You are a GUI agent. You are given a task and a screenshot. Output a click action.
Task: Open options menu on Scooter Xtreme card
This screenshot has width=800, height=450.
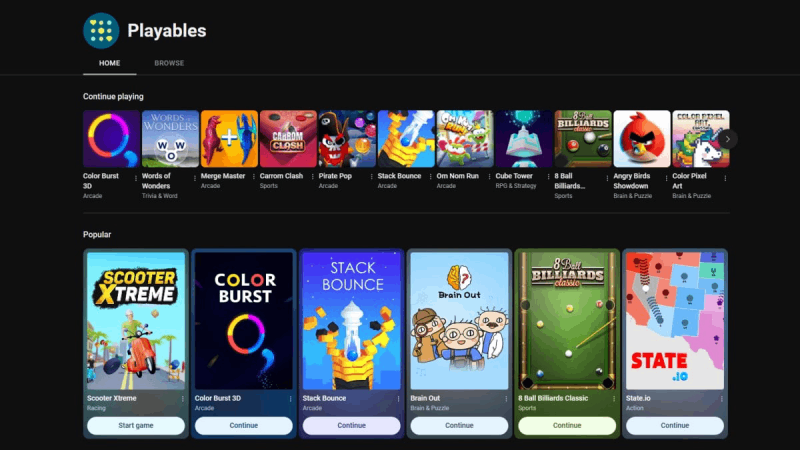coord(183,398)
